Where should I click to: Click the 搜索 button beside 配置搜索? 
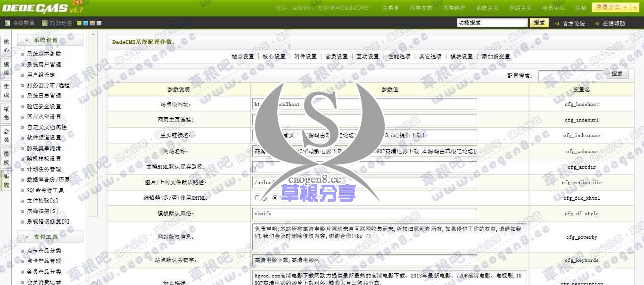(617, 73)
